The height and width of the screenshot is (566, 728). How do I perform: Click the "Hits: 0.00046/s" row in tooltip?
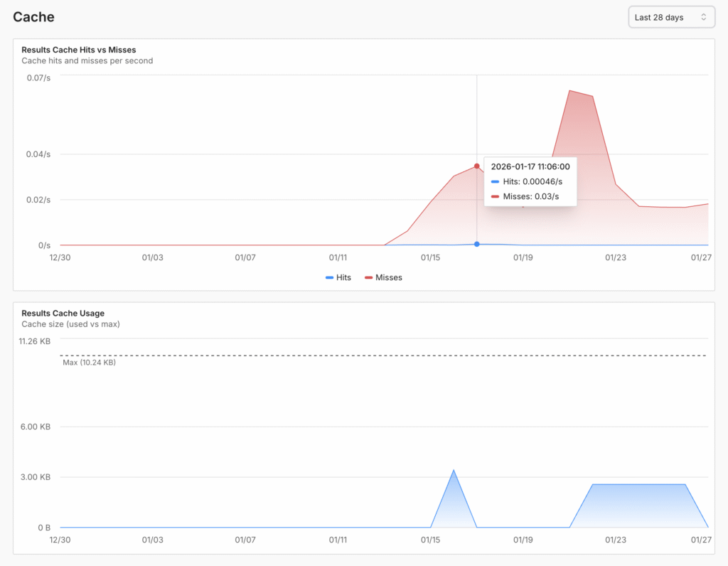[x=530, y=181]
